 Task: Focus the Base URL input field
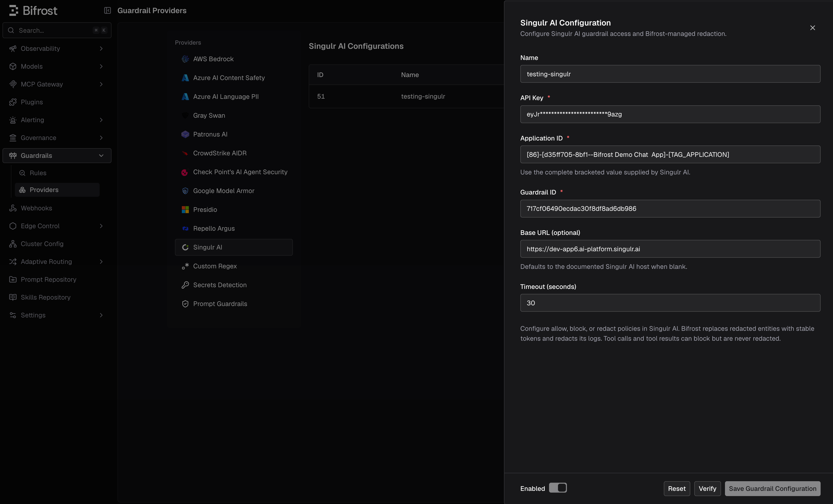[670, 249]
